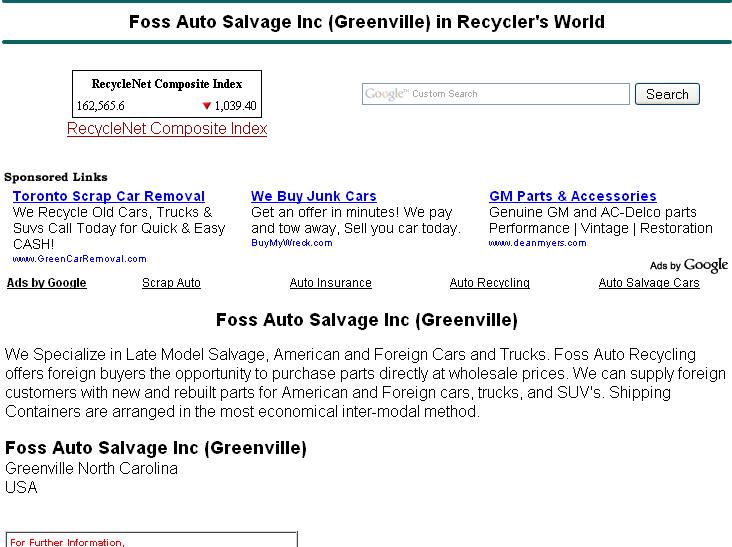Click the Google Custom Search input field

pyautogui.click(x=495, y=94)
